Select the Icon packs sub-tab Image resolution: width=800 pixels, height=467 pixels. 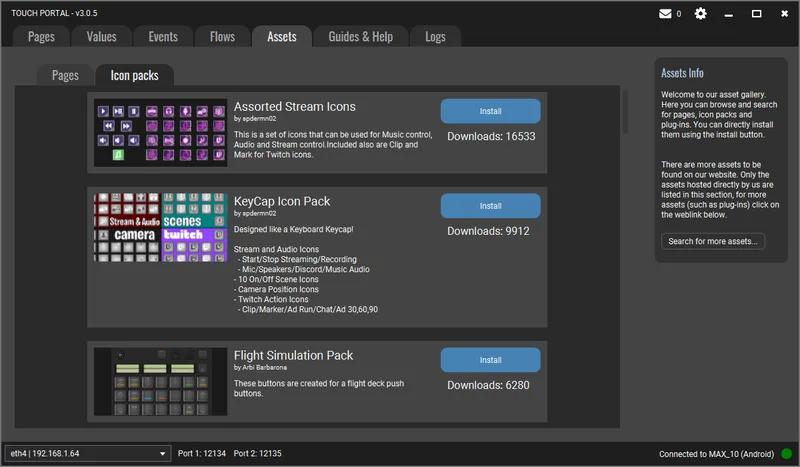[134, 75]
